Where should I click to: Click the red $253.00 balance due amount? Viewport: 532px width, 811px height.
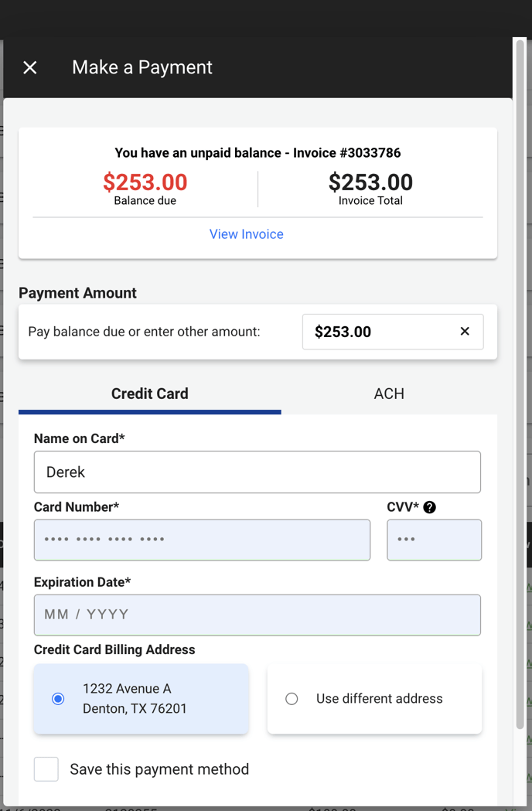(145, 182)
